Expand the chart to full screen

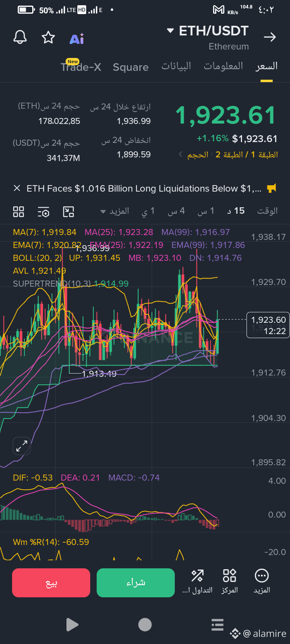(x=21, y=446)
